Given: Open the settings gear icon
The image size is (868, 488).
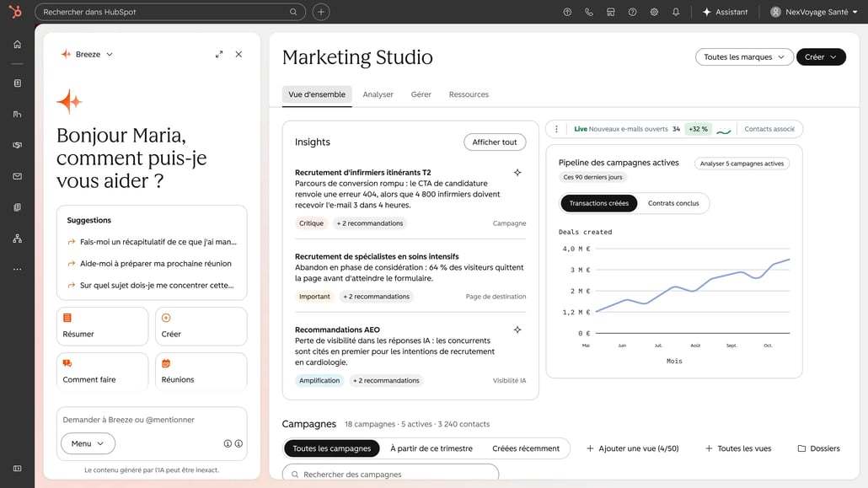Looking at the screenshot, I should 654,12.
